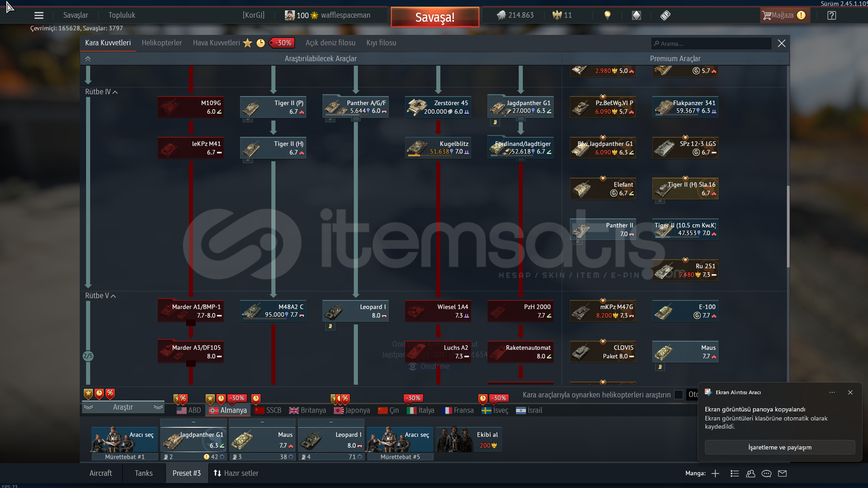Screen dimensions: 868x488
Task: Click the clock marker above SSCB
Action: point(256,398)
